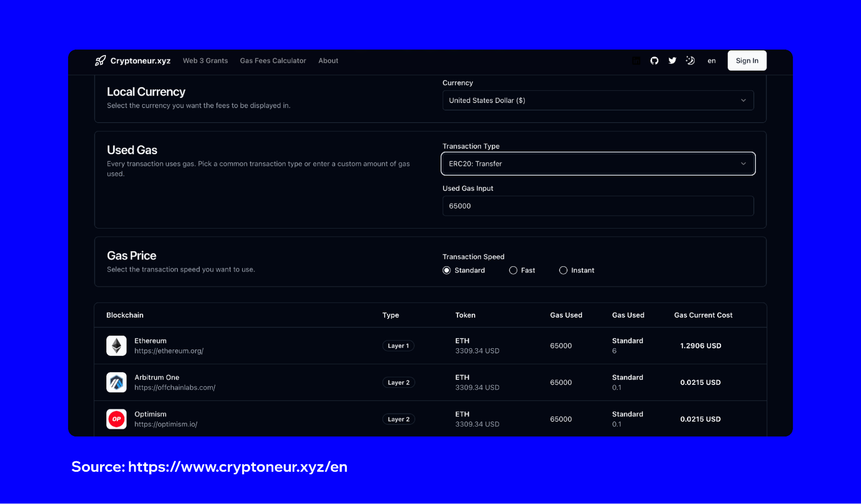Click the Sign In button

point(746,60)
